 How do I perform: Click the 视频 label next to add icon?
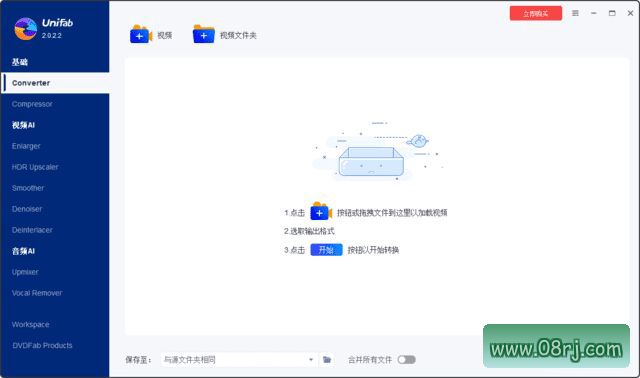(164, 36)
